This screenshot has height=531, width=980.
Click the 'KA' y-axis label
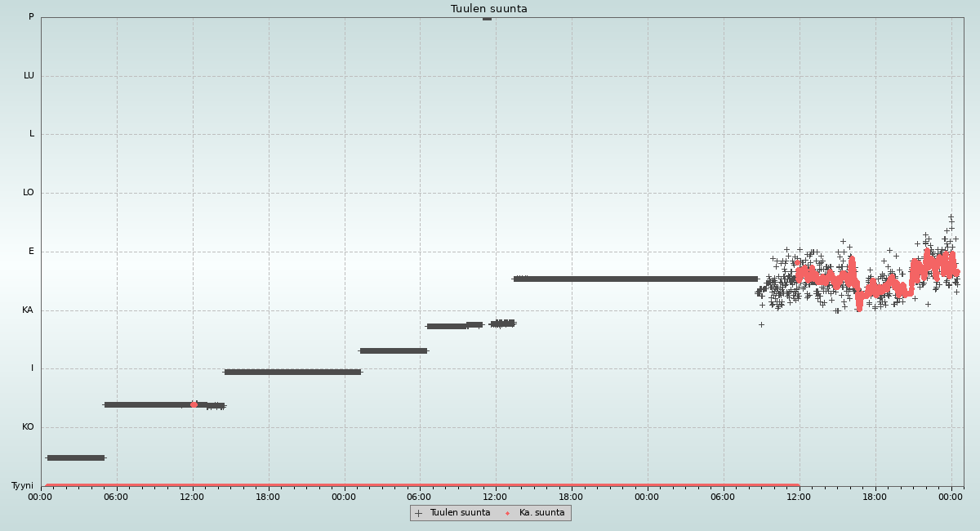pos(28,310)
